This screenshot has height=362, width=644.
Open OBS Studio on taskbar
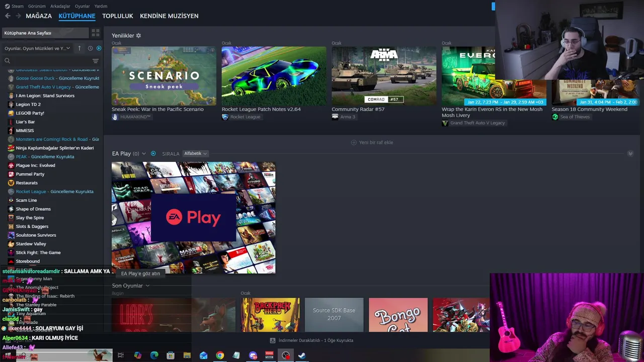click(286, 355)
